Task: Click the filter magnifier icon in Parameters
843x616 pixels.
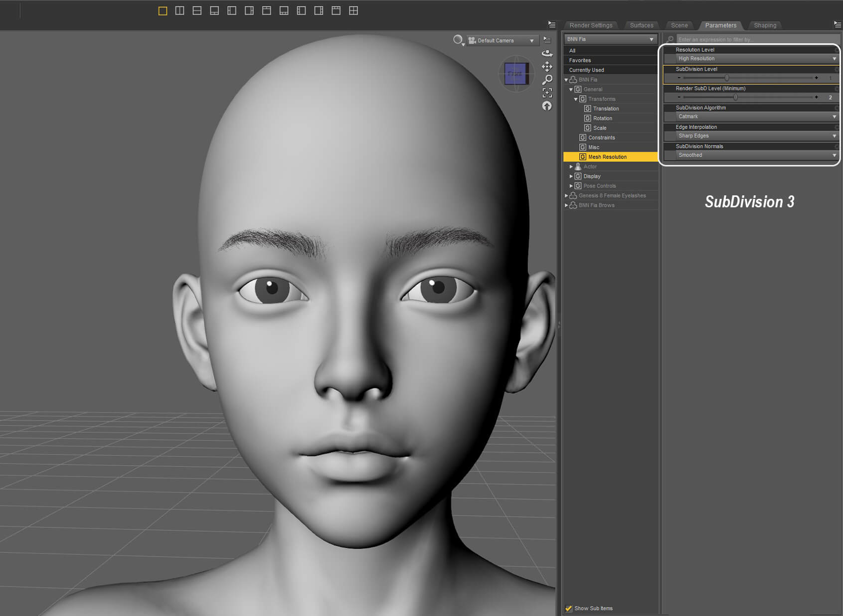Action: [671, 39]
